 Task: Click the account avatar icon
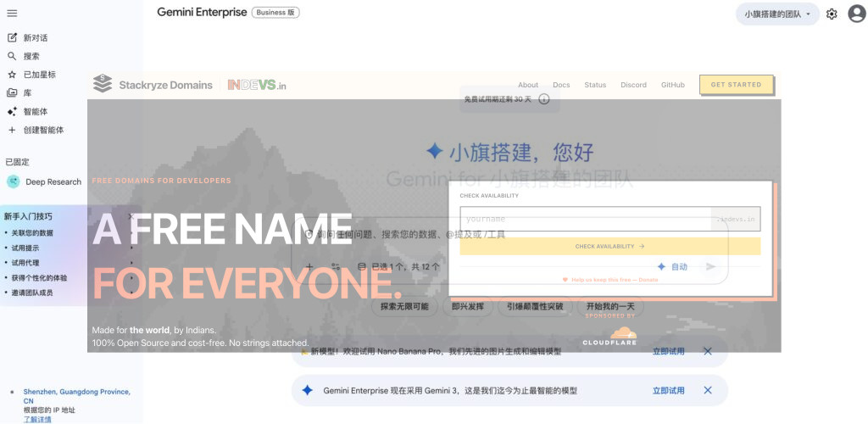[x=856, y=14]
